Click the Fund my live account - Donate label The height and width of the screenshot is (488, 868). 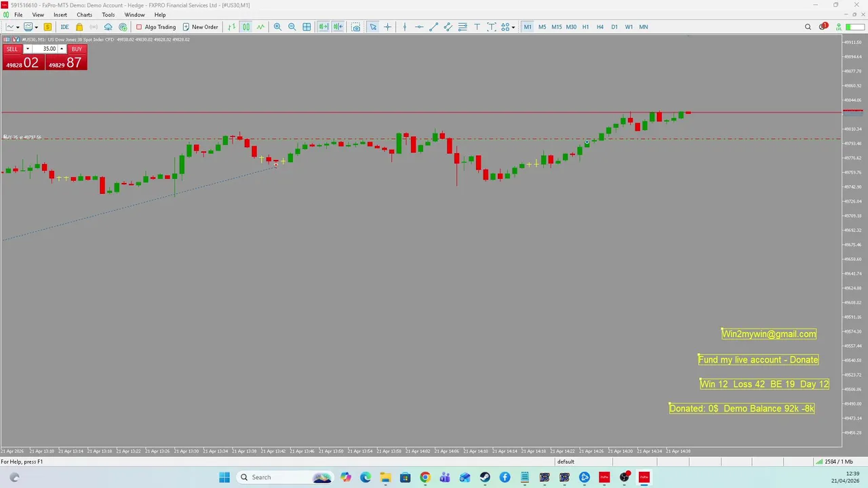point(758,359)
